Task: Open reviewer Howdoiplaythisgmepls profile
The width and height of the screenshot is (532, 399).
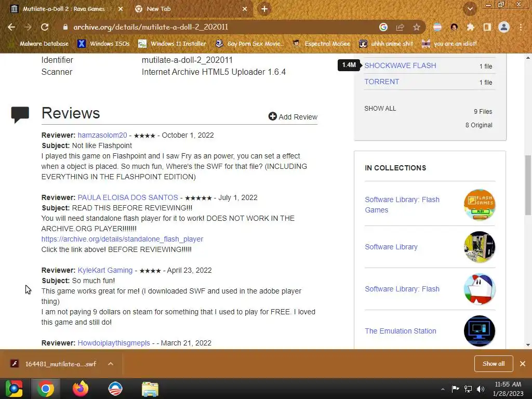Action: [x=114, y=343]
